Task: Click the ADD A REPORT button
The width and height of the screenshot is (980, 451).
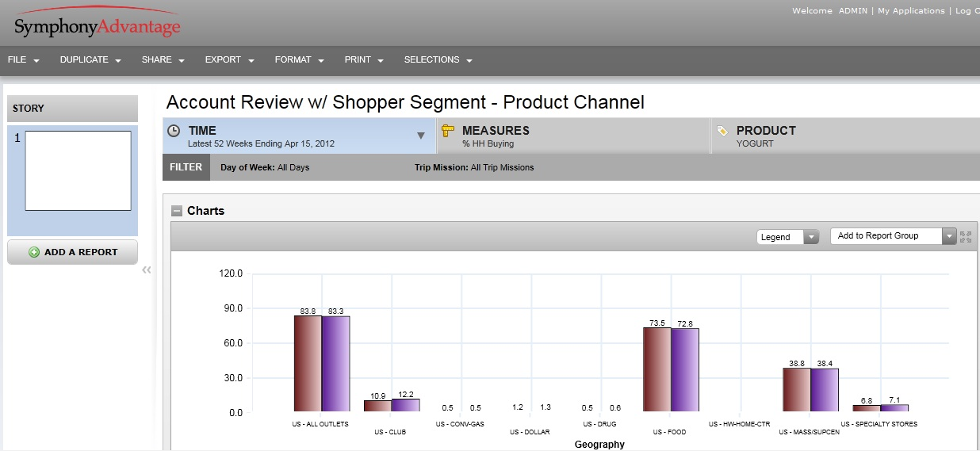Action: coord(72,252)
